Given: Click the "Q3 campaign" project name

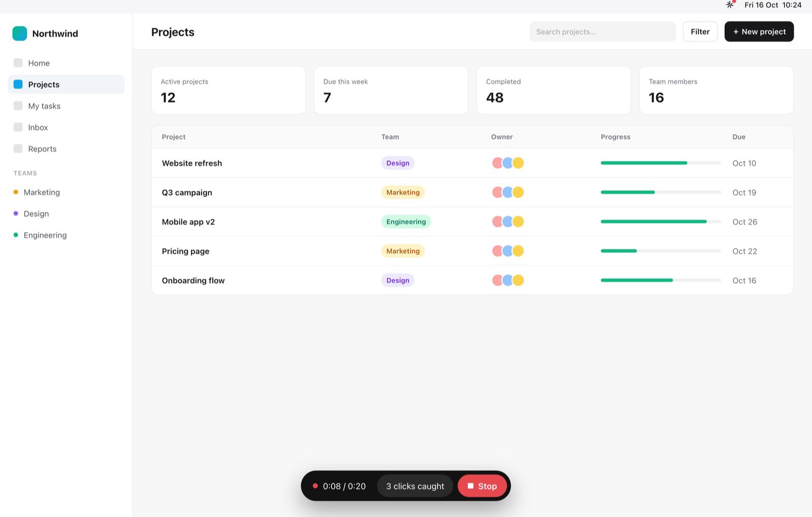Looking at the screenshot, I should (x=187, y=192).
